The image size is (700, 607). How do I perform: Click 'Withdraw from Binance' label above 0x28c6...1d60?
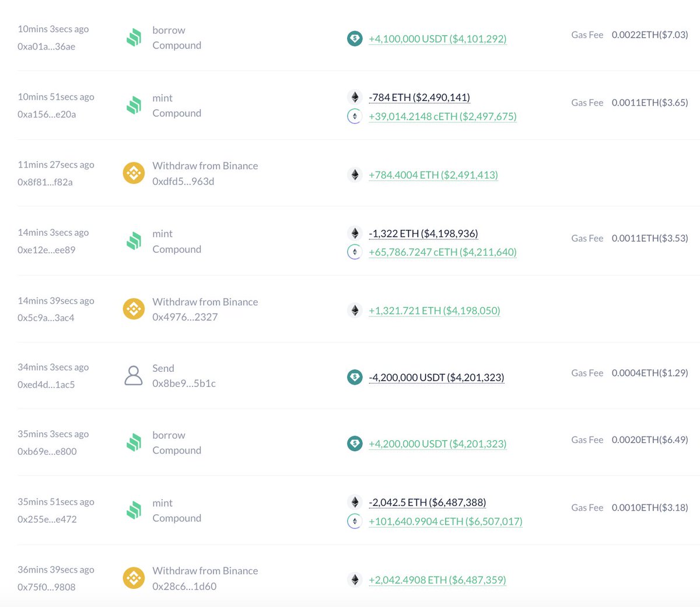coord(205,571)
